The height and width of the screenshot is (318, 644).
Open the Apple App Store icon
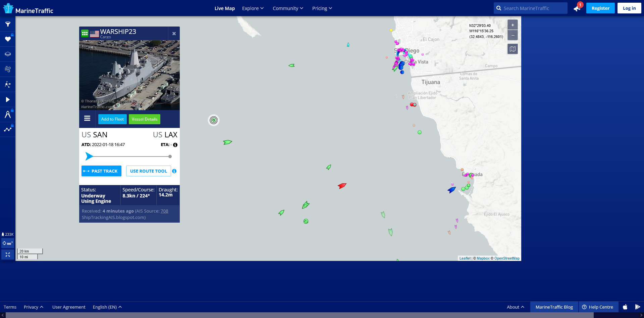tap(625, 307)
